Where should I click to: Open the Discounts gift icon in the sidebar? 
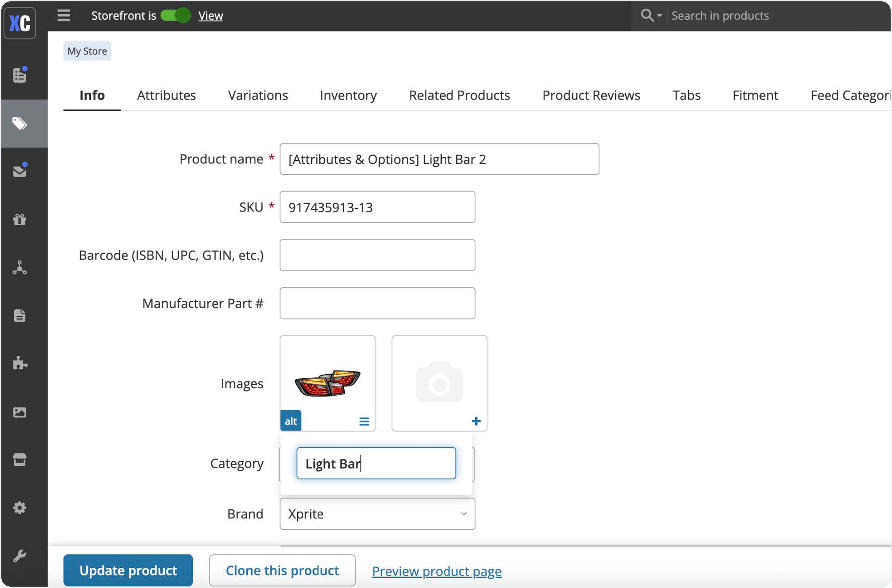point(20,219)
